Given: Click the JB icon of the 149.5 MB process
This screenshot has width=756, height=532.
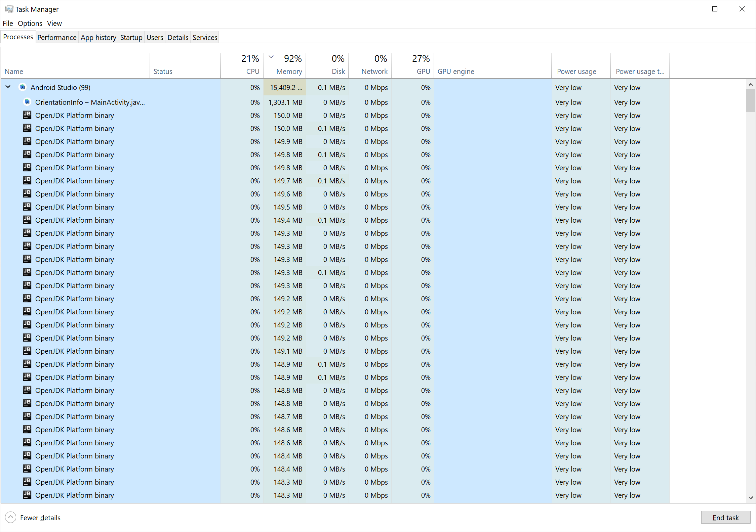Looking at the screenshot, I should pos(27,207).
